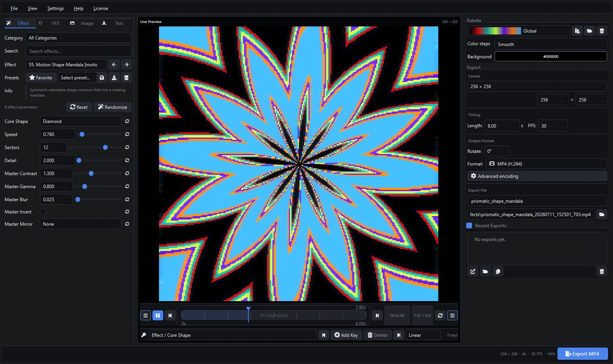This screenshot has width=613, height=364.
Task: Open the Rotate dropdown
Action: coord(497,151)
